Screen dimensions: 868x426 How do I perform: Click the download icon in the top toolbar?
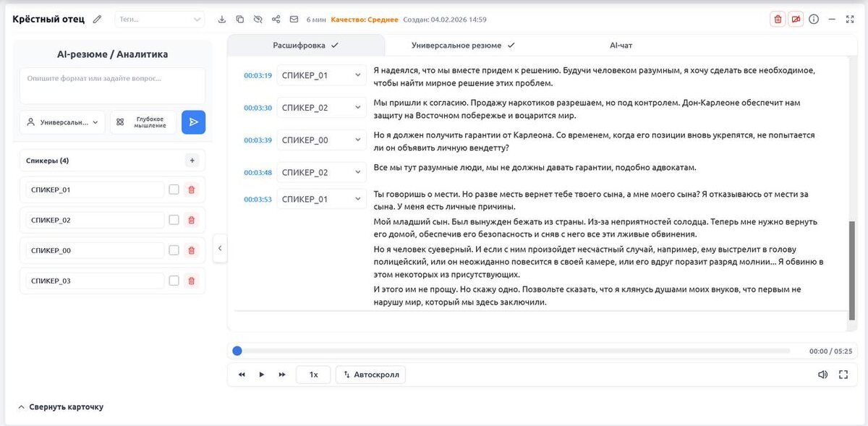tap(222, 20)
